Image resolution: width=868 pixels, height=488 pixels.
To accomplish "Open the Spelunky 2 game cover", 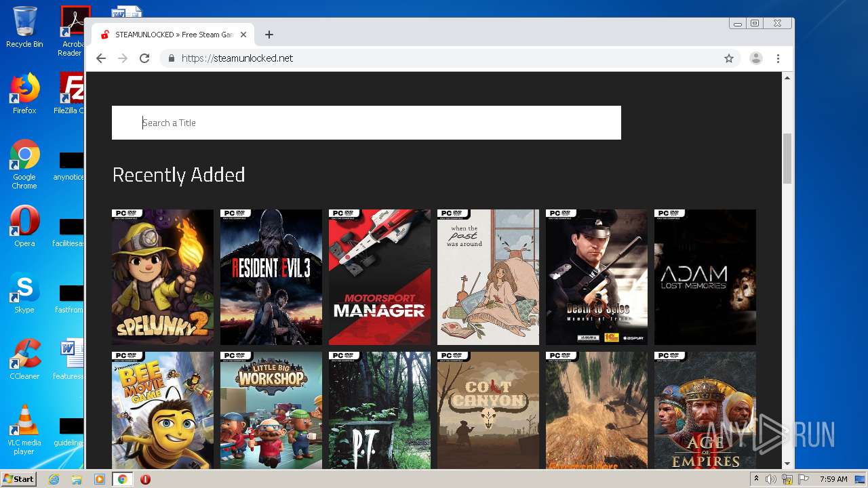I will pos(163,277).
